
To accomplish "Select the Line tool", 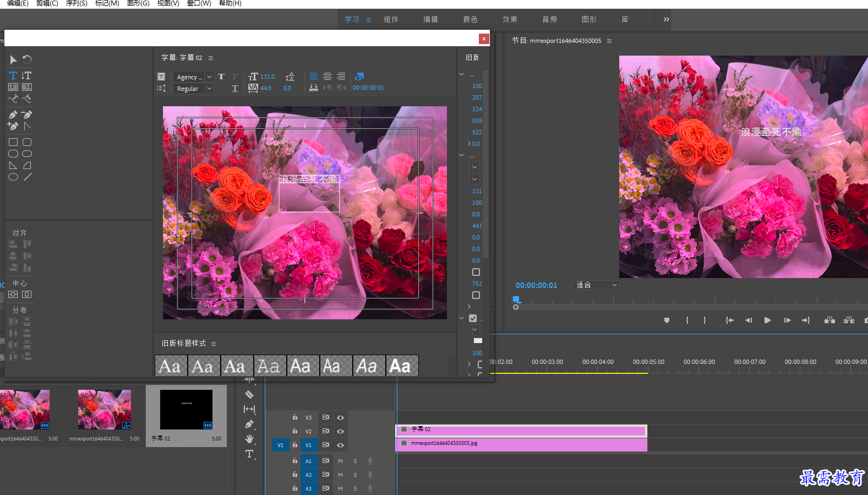I will (28, 177).
